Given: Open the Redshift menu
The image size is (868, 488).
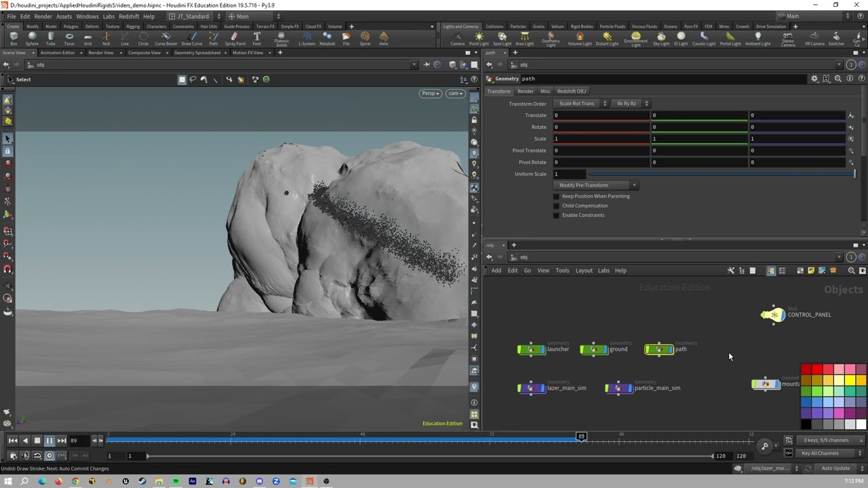Looking at the screenshot, I should (128, 16).
